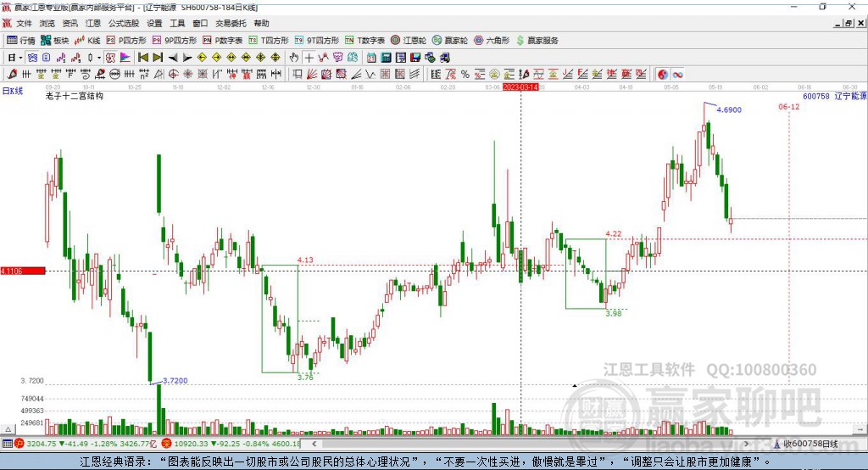Jump to the last bar icon
This screenshot has width=868, height=470.
tap(158, 58)
